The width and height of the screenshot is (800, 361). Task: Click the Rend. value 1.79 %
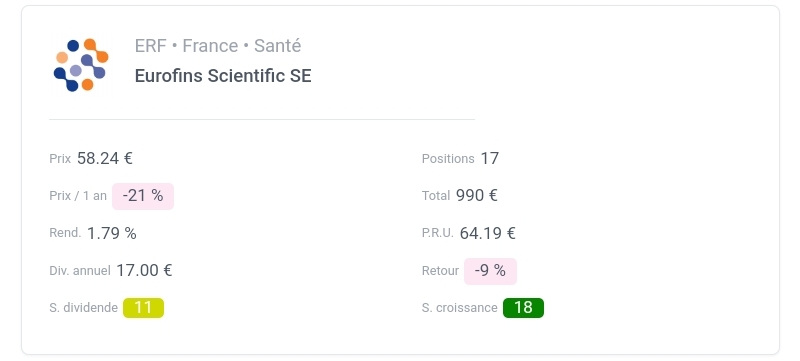pos(112,234)
